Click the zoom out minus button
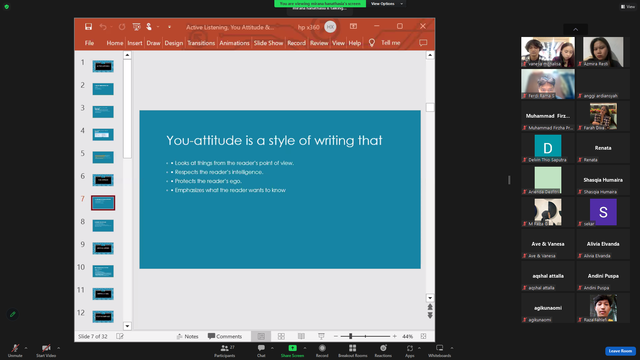The image size is (640, 360). (x=336, y=336)
